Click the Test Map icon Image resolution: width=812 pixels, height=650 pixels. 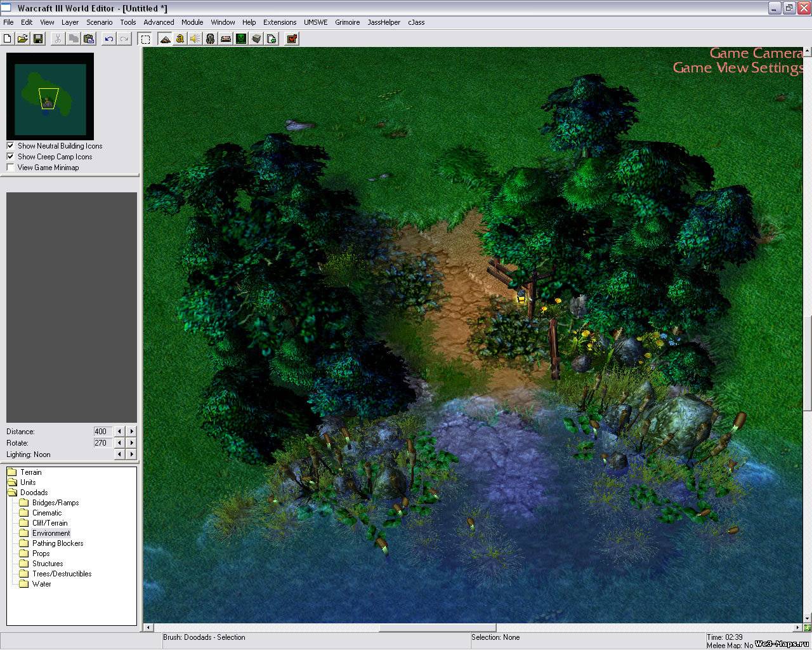point(292,39)
